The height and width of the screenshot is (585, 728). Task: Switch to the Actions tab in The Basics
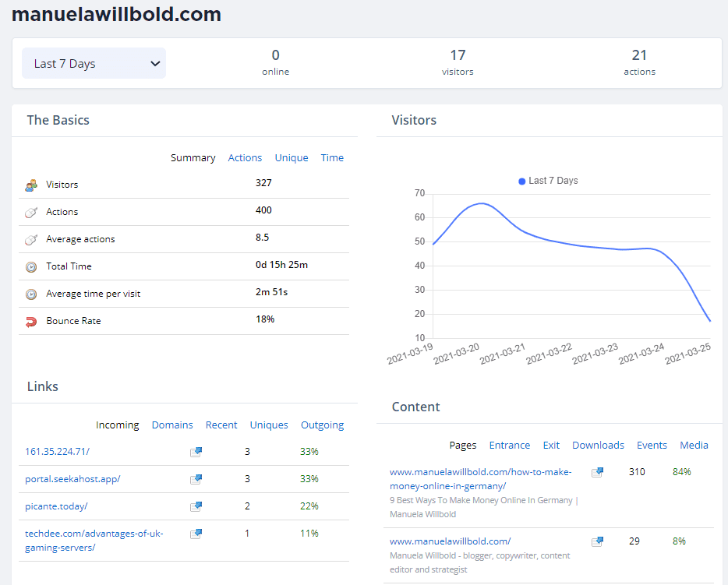coord(245,157)
